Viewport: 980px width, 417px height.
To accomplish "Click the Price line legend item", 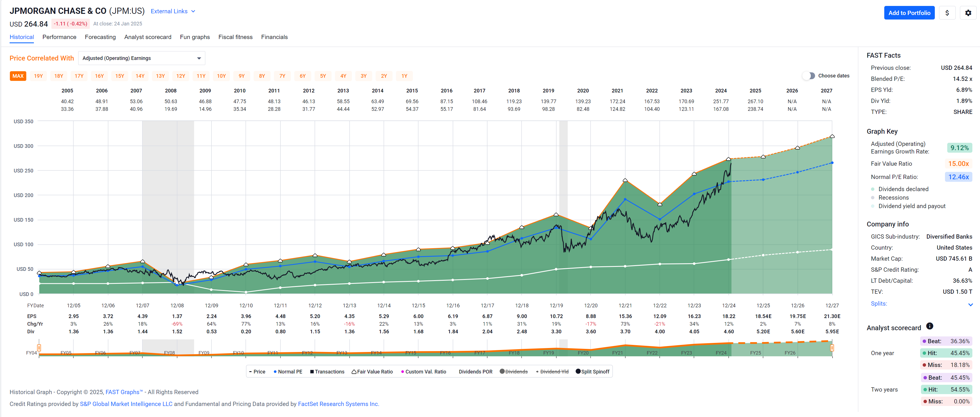I will pyautogui.click(x=257, y=372).
